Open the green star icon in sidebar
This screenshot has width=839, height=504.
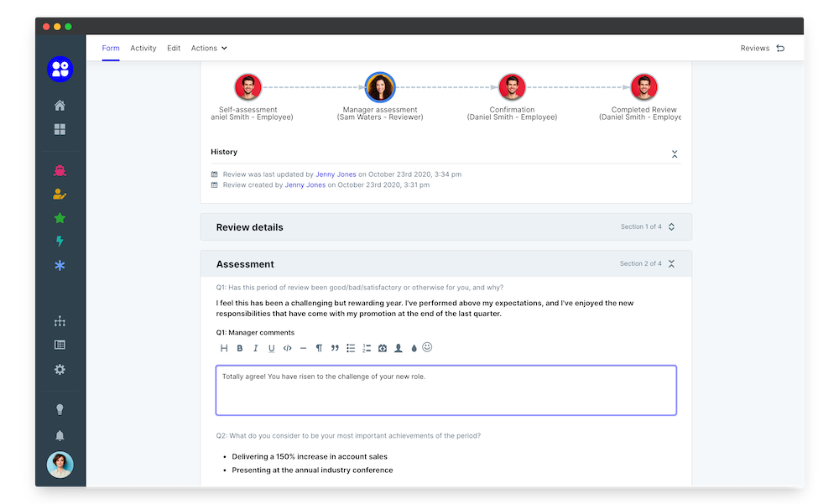pyautogui.click(x=60, y=218)
